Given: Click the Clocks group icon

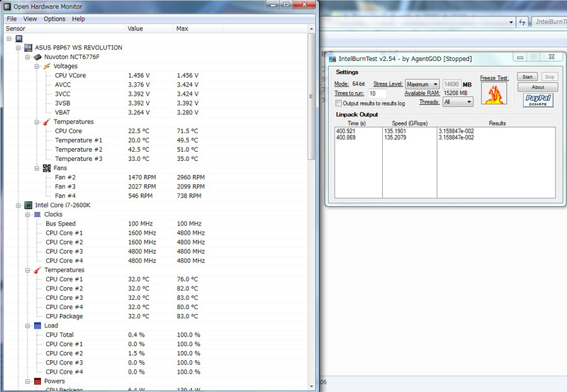Looking at the screenshot, I should 38,215.
